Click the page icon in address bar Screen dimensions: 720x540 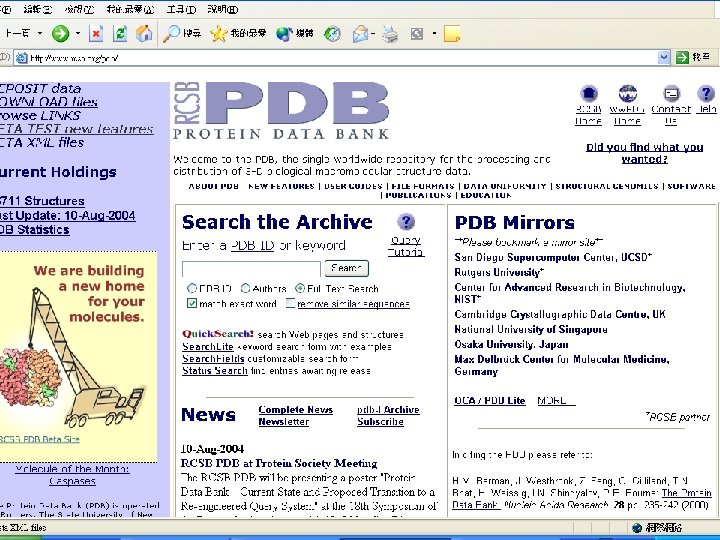click(x=21, y=58)
